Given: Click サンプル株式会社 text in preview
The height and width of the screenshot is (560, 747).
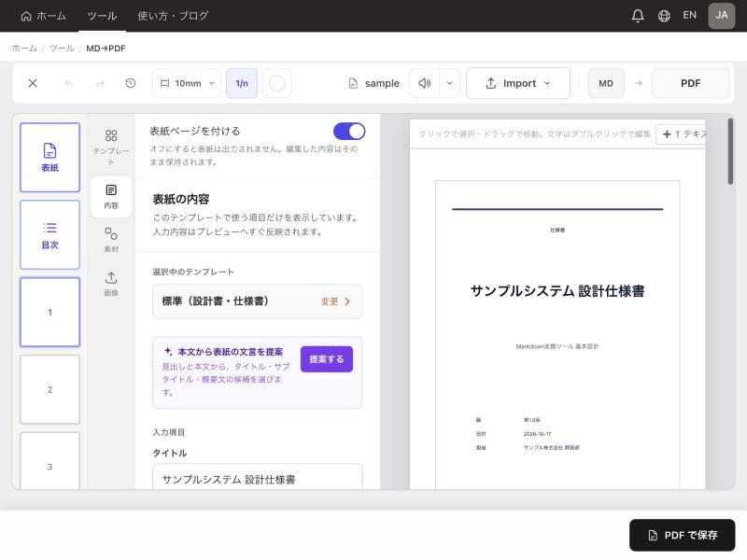Looking at the screenshot, I should point(551,448).
